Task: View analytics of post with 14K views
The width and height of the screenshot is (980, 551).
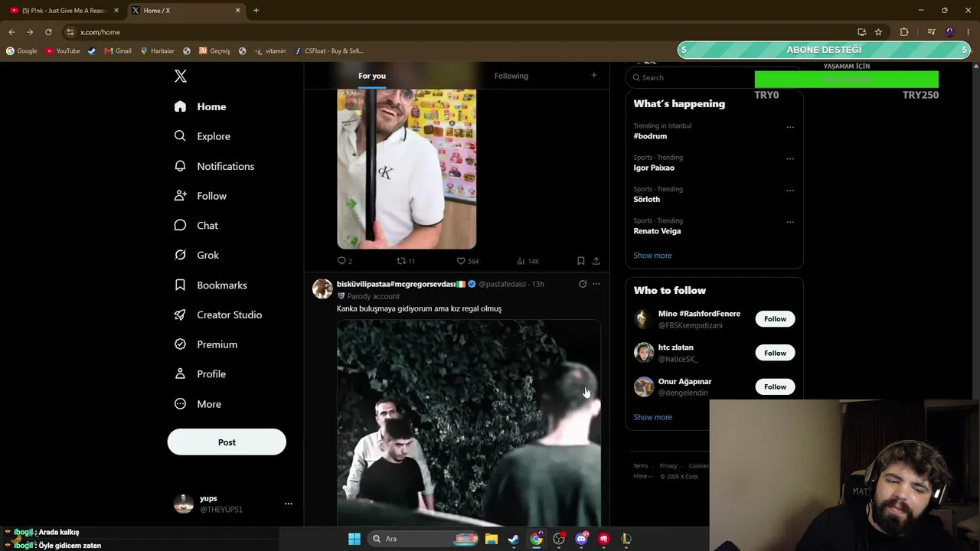Action: click(x=528, y=261)
